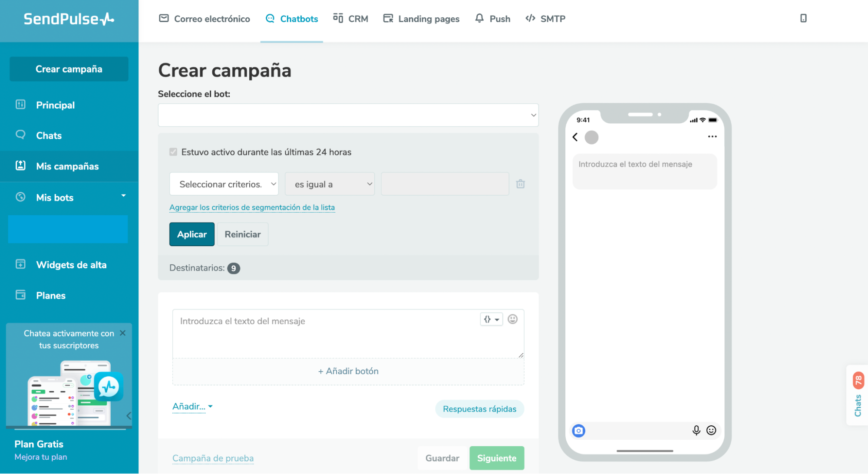Tap the camera icon in phone preview
This screenshot has width=868, height=474.
pyautogui.click(x=578, y=430)
